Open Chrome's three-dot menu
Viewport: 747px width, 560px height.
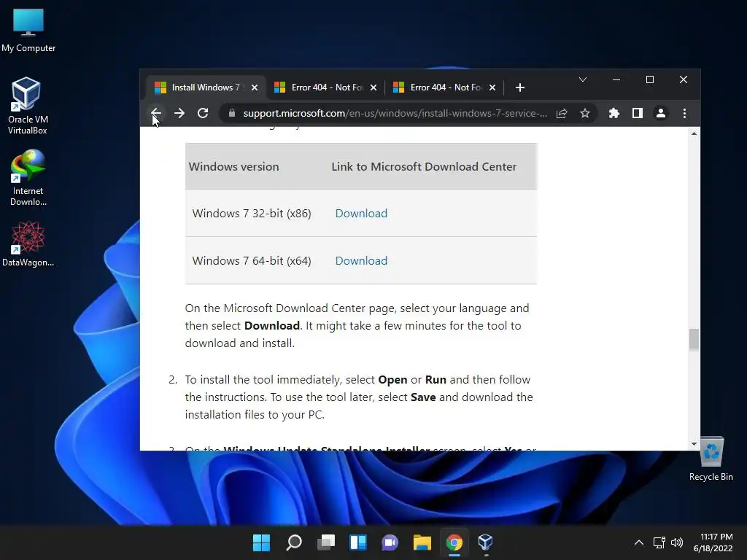(684, 113)
